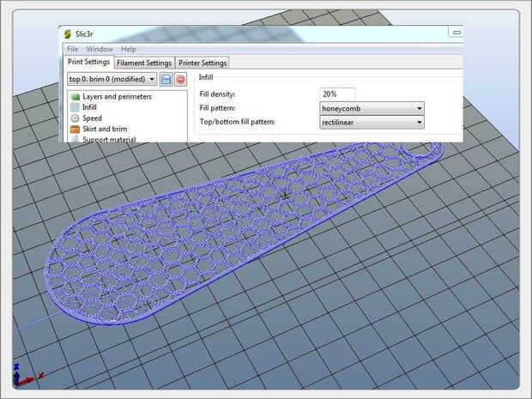The width and height of the screenshot is (532, 399).
Task: Click the 'Infill' section heading
Action: pos(206,77)
